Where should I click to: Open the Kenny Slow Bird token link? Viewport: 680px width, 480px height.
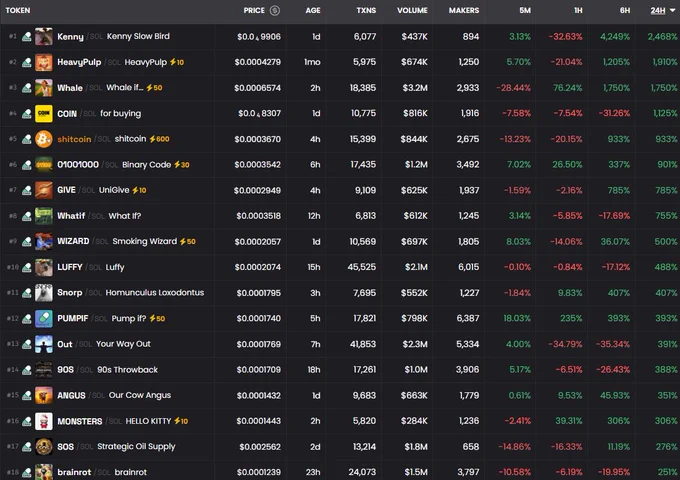tap(138, 36)
